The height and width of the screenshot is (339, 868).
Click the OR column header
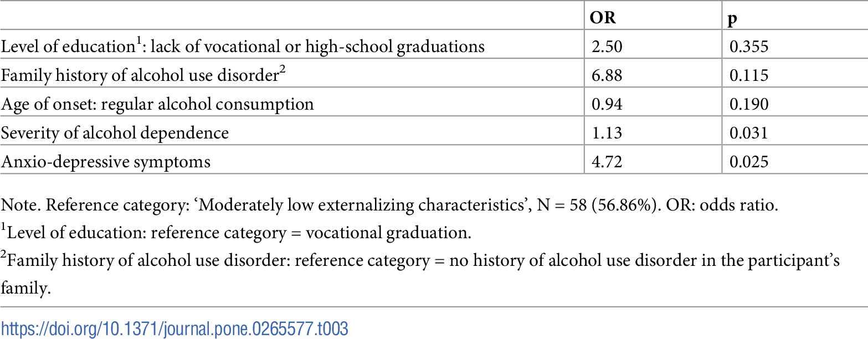coord(603,18)
